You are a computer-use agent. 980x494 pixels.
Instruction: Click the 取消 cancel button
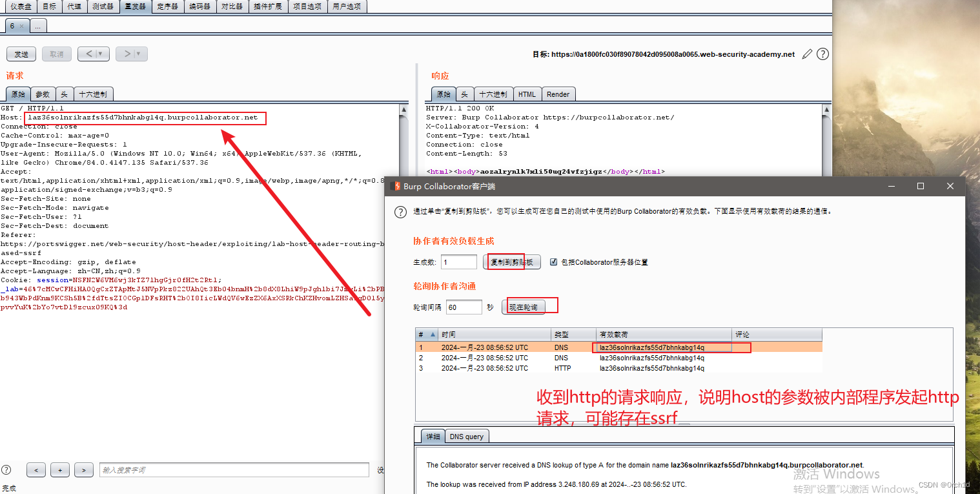(57, 54)
